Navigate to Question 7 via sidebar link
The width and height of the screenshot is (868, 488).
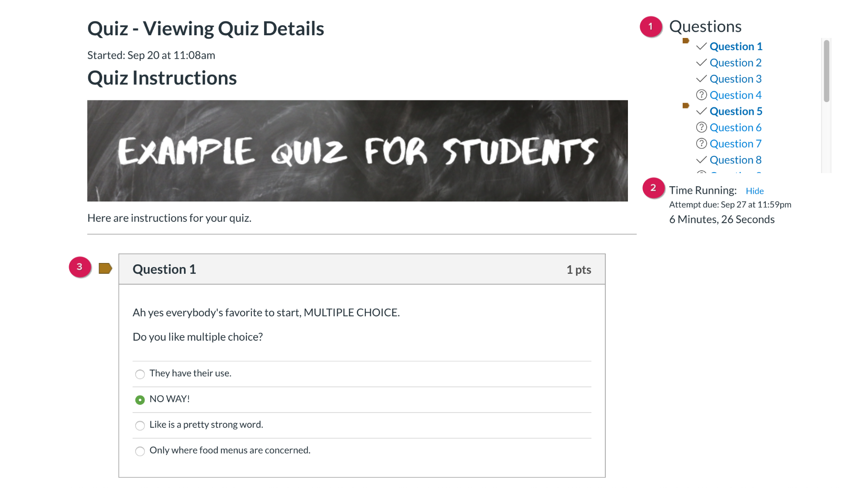(735, 144)
